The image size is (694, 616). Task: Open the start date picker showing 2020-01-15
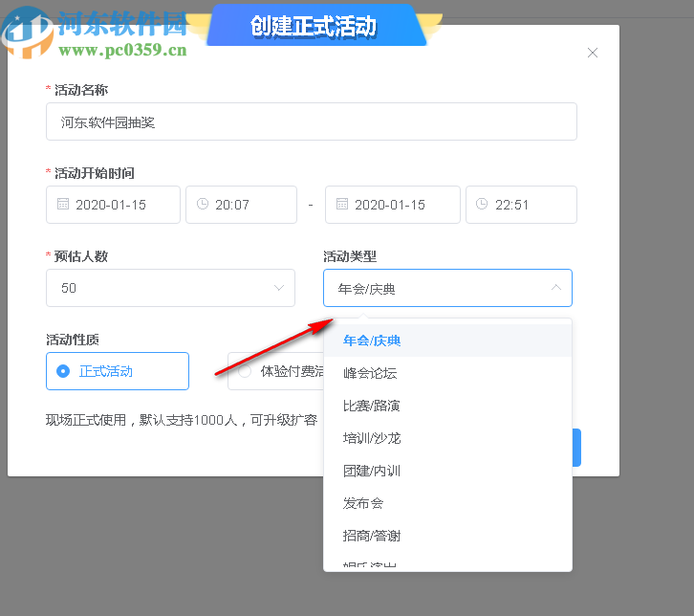coord(113,205)
